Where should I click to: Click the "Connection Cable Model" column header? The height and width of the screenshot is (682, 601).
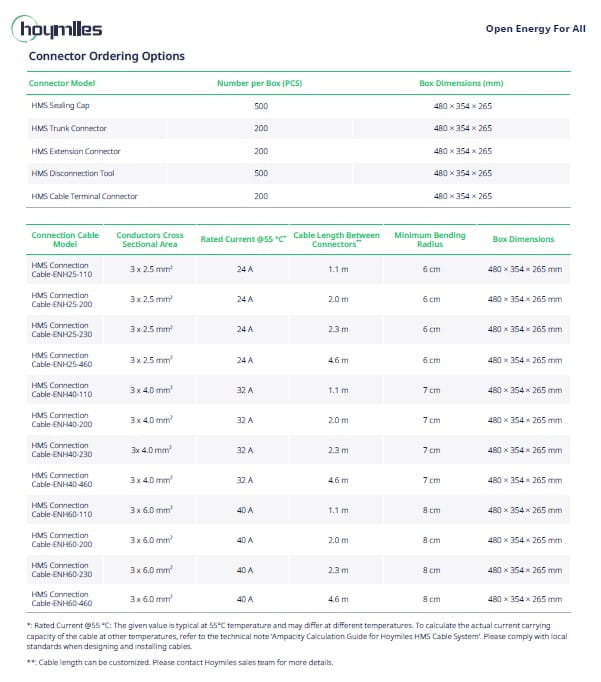tap(65, 239)
